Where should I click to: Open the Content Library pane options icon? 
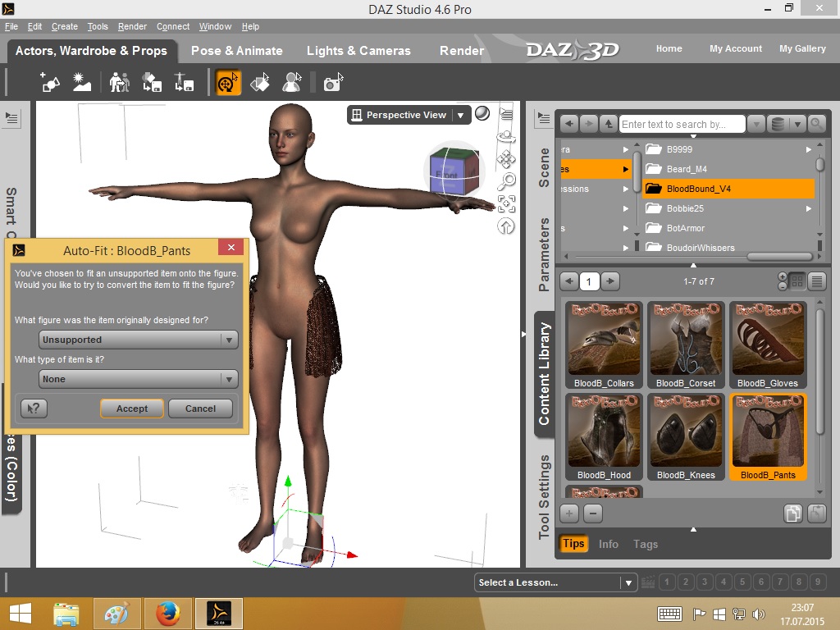(543, 118)
